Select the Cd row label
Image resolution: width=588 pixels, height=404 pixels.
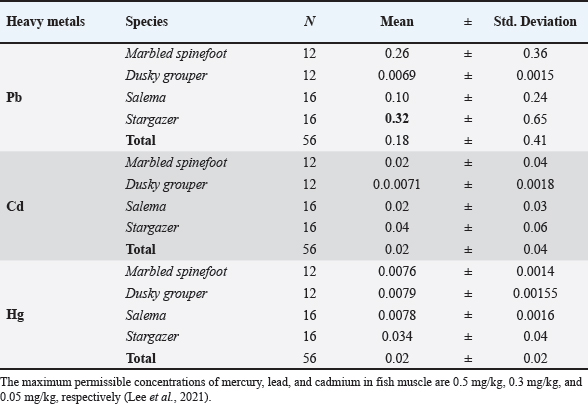tap(15, 206)
